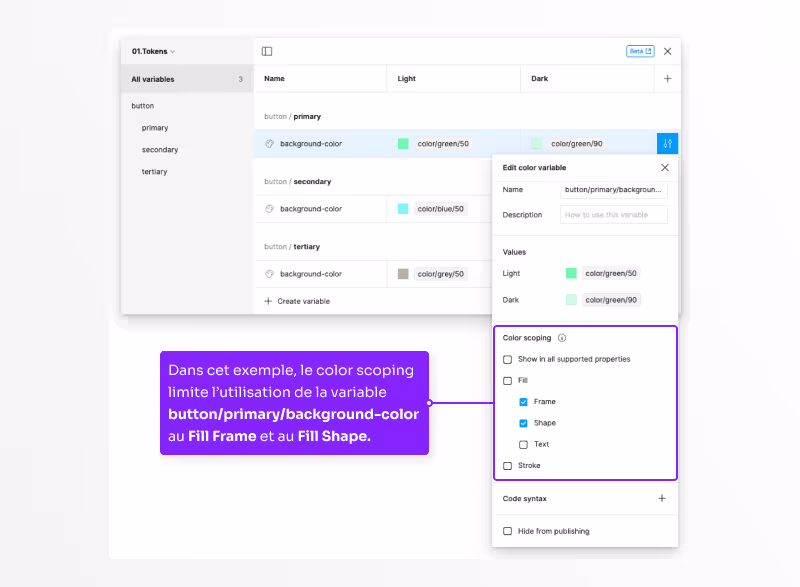Click color/green/90 alias chip in edit panel

pos(611,300)
